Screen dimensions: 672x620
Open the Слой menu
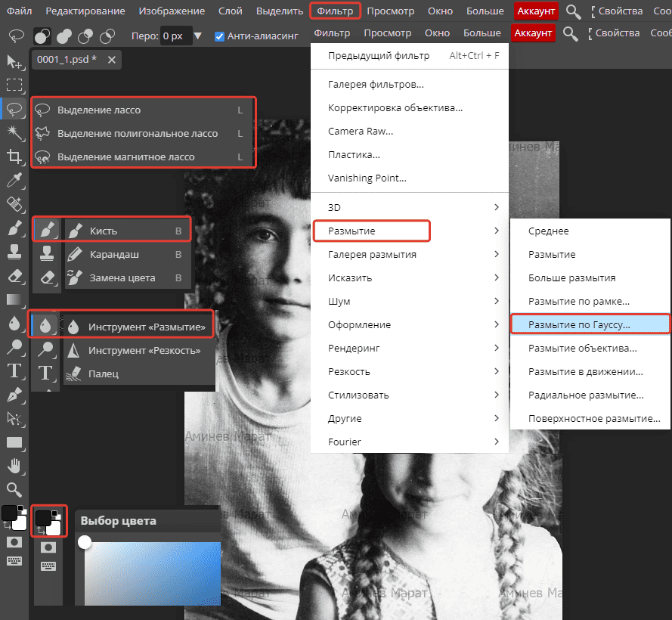click(x=230, y=11)
